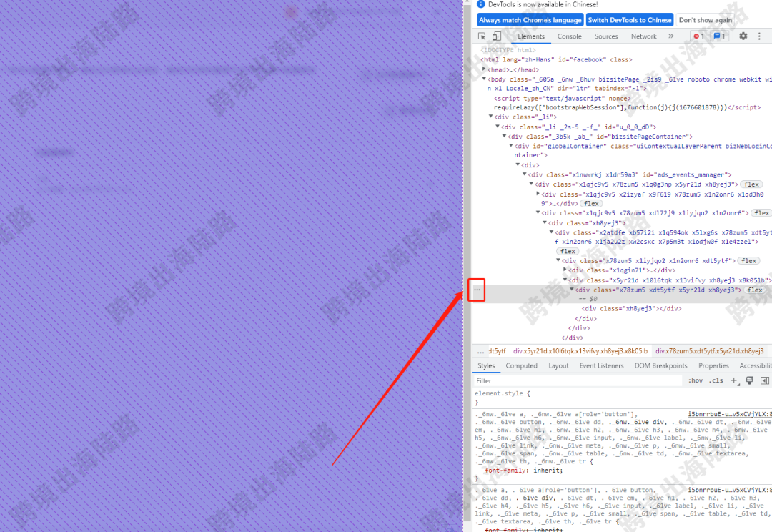Screen dimensions: 772x532
Task: Click flex badge after xdl72j9 div
Action: (762, 213)
